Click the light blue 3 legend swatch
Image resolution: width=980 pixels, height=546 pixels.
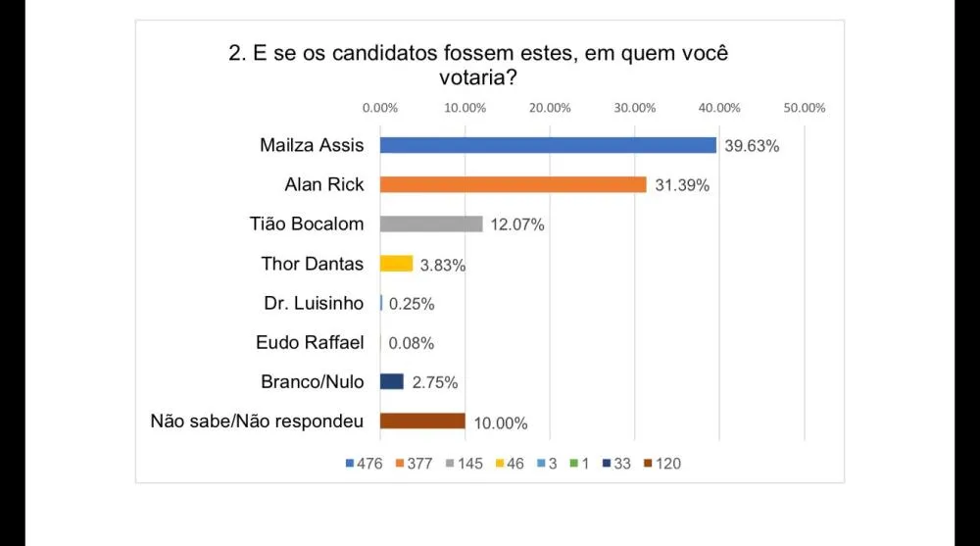point(541,464)
